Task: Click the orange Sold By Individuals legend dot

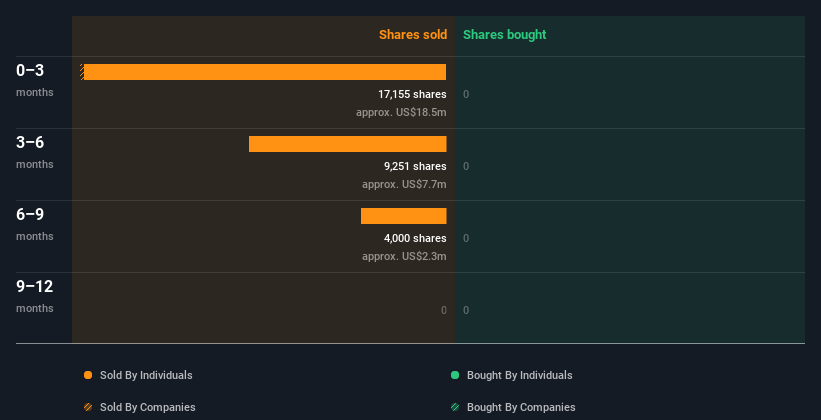Action: pyautogui.click(x=88, y=375)
